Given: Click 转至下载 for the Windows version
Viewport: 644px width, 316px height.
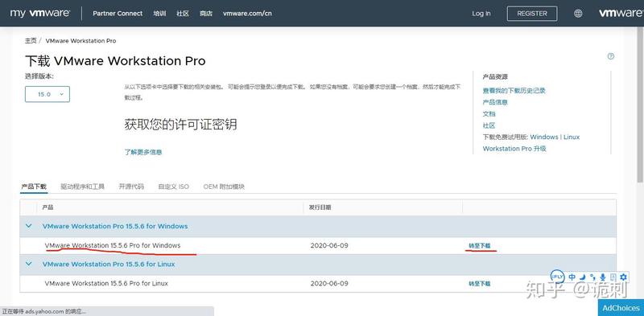Looking at the screenshot, I should click(480, 246).
